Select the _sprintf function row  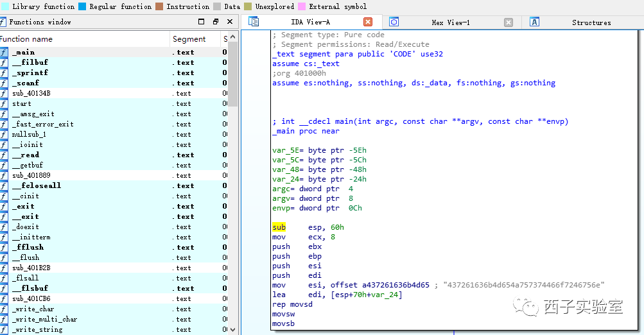point(114,73)
